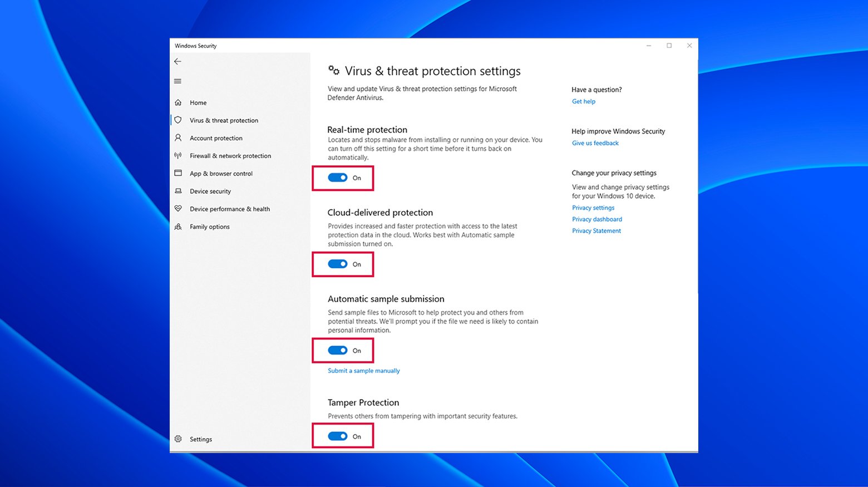The image size is (868, 487).
Task: Select the Device security laptop icon
Action: 178,191
